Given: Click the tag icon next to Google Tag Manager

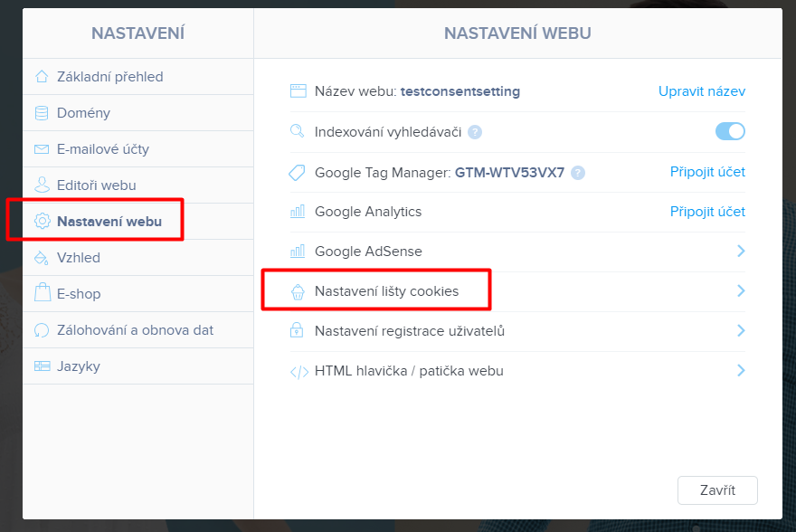Looking at the screenshot, I should click(x=297, y=173).
